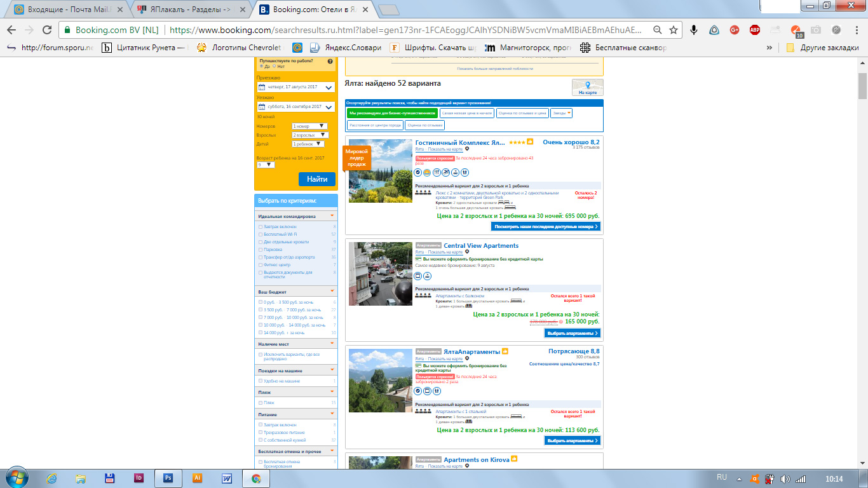Open the 'Взрослых' adults dropdown

click(x=310, y=135)
